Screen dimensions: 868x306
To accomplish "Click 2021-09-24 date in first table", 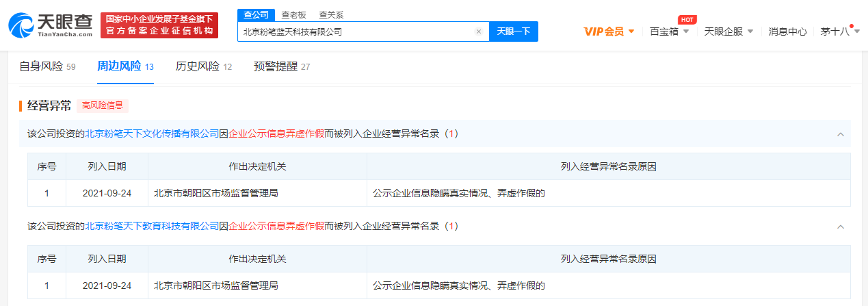I will point(107,193).
